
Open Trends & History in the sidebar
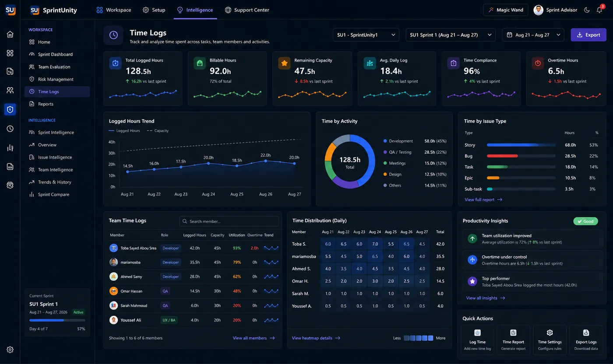tap(55, 182)
